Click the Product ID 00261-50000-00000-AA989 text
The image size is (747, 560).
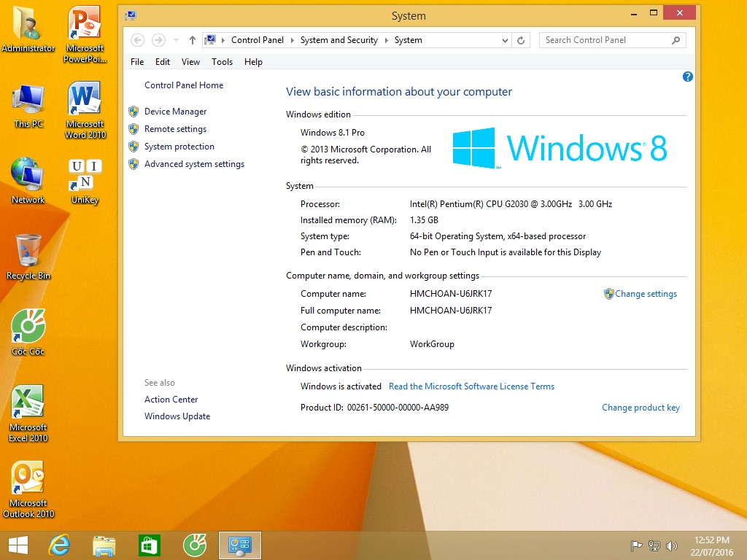click(x=374, y=408)
